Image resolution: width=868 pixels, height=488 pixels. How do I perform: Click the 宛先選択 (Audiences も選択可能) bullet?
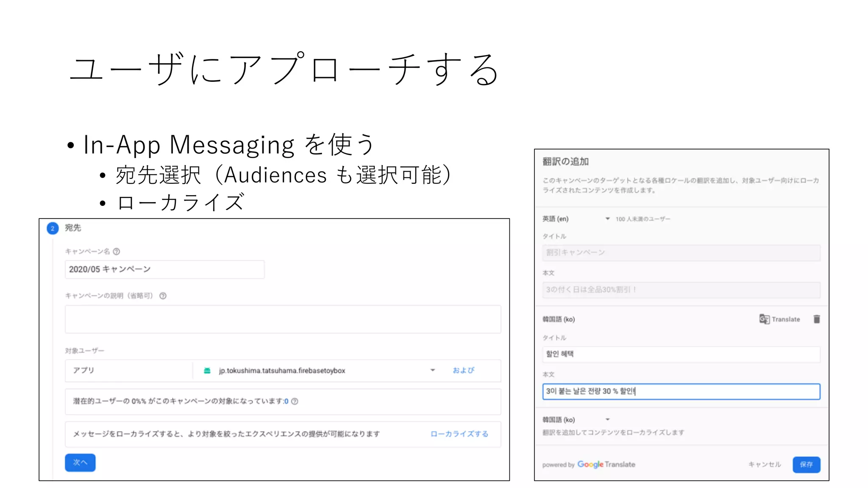284,175
